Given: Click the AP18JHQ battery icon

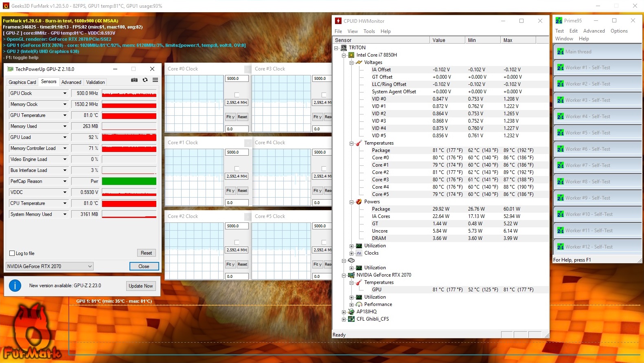Looking at the screenshot, I should [x=351, y=312].
